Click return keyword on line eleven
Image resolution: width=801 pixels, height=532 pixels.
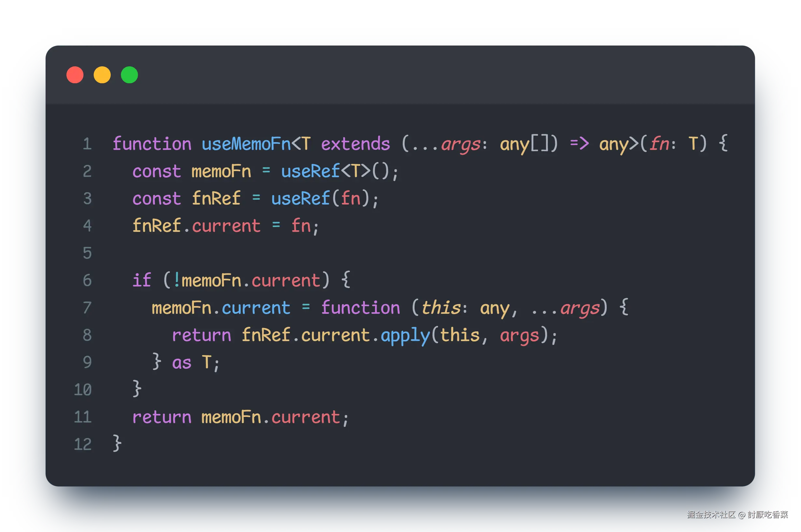(x=162, y=417)
